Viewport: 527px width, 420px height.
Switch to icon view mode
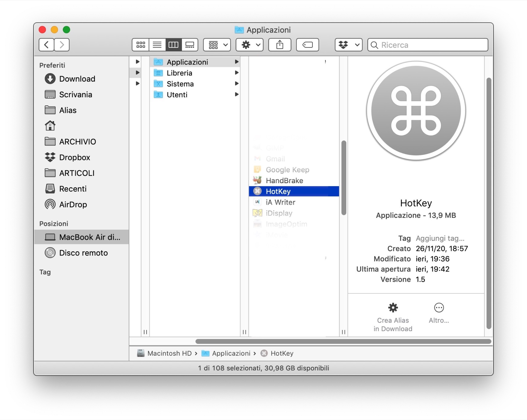141,45
